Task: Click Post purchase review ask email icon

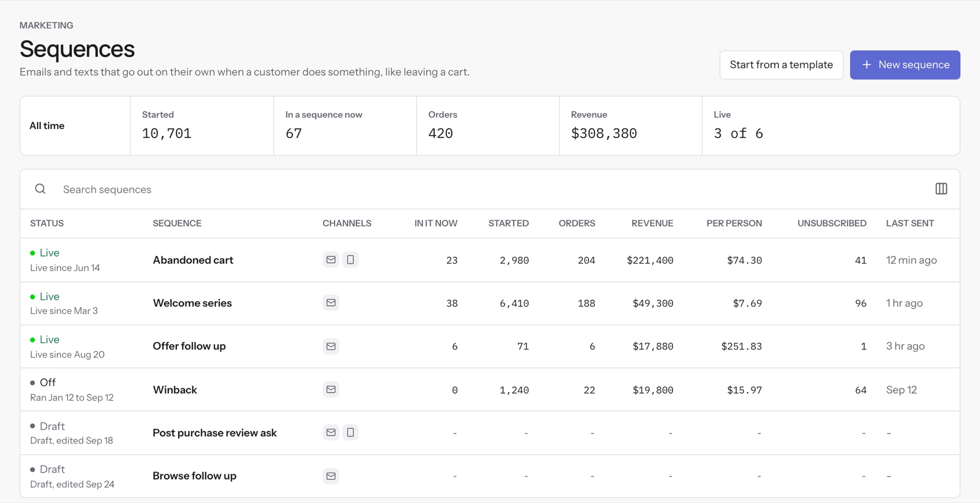Action: (x=330, y=432)
